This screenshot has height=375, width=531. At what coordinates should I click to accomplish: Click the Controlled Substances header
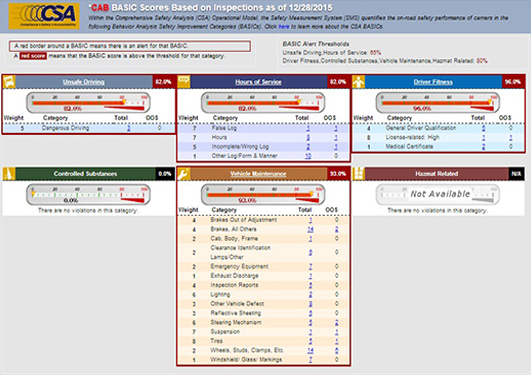coord(85,174)
